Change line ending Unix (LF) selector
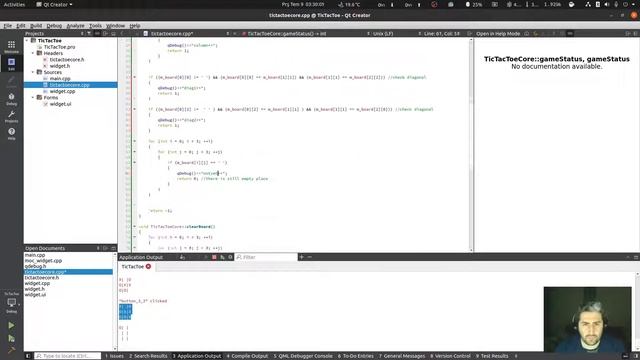The image size is (640, 360). pyautogui.click(x=384, y=33)
